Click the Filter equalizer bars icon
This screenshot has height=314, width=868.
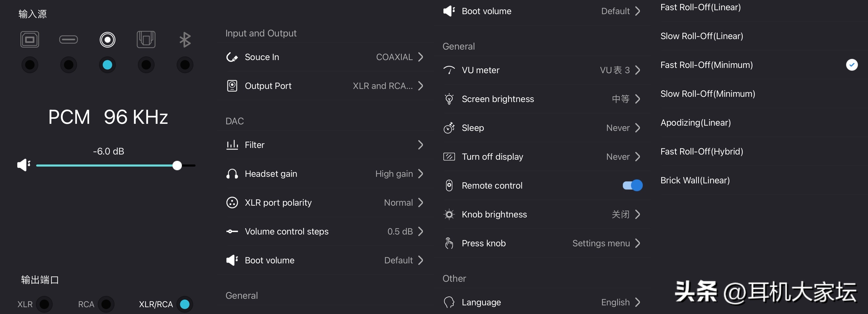[x=232, y=145]
